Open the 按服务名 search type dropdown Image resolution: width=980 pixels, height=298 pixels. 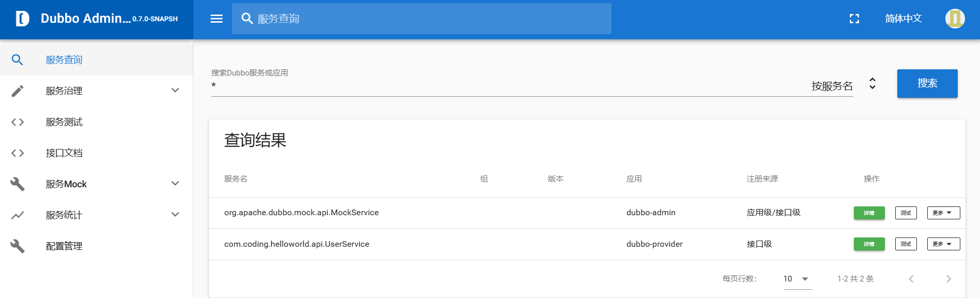click(x=843, y=85)
